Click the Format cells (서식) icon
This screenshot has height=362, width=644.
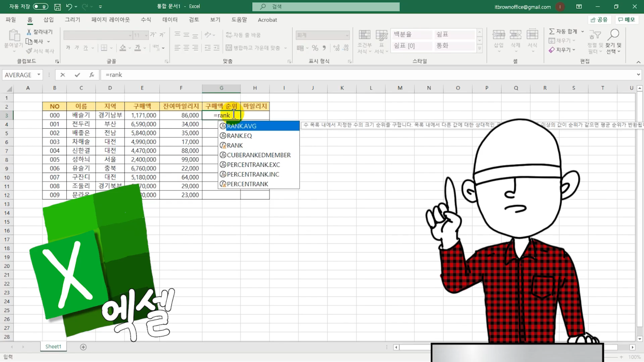coord(532,35)
